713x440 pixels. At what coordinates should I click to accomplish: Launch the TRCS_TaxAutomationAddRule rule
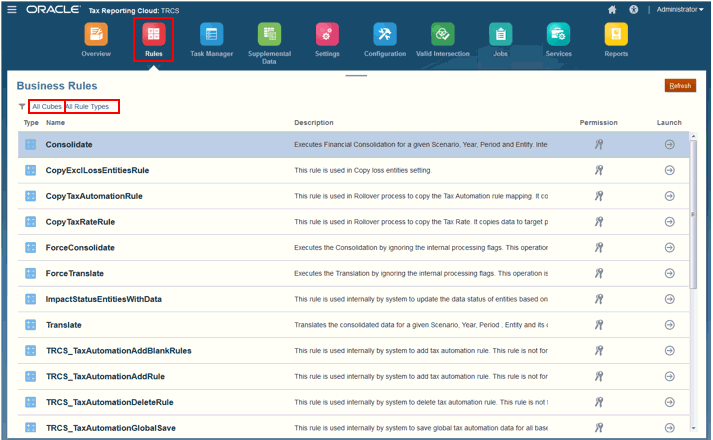pos(669,376)
